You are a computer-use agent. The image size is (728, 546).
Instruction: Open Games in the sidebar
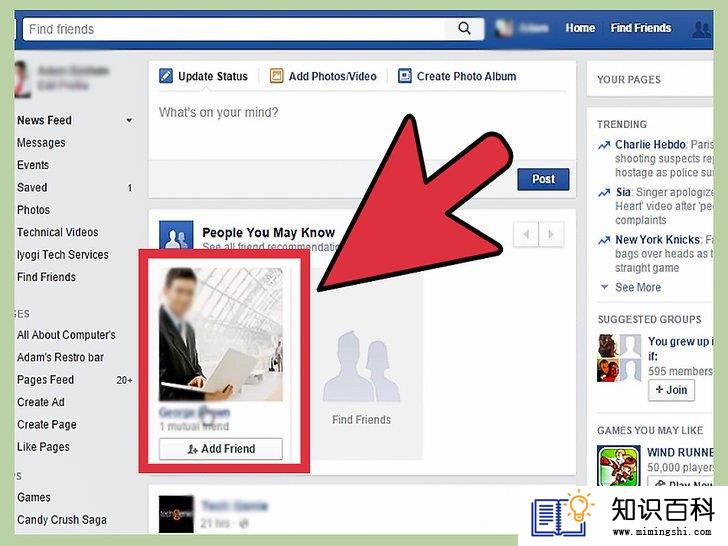tap(33, 497)
